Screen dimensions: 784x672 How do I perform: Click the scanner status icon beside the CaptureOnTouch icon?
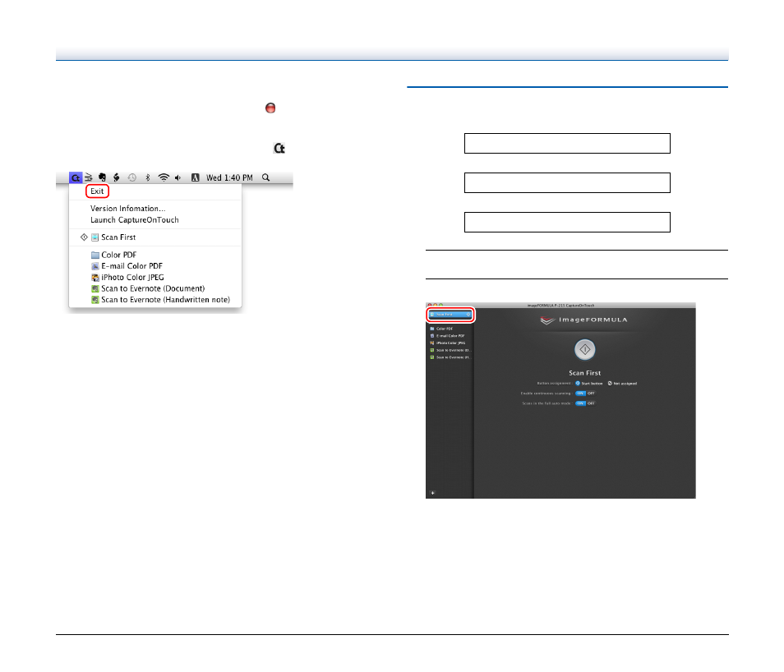point(89,177)
